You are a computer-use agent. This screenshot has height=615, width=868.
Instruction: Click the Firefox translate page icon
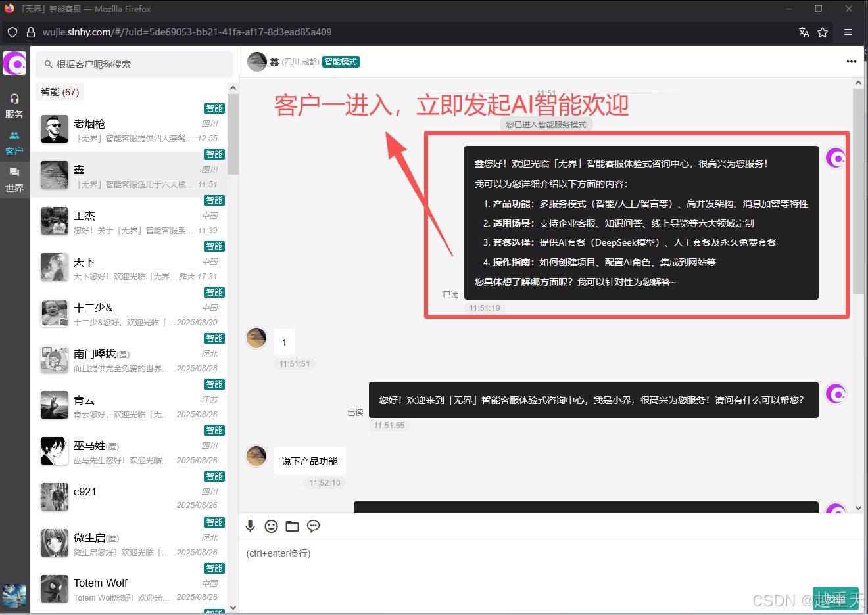804,32
